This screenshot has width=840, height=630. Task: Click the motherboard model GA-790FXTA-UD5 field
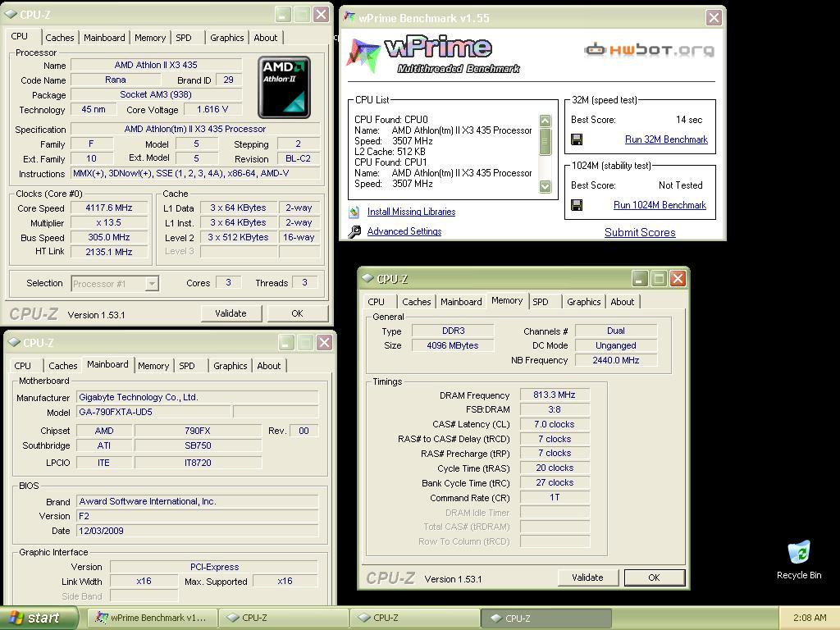click(153, 412)
